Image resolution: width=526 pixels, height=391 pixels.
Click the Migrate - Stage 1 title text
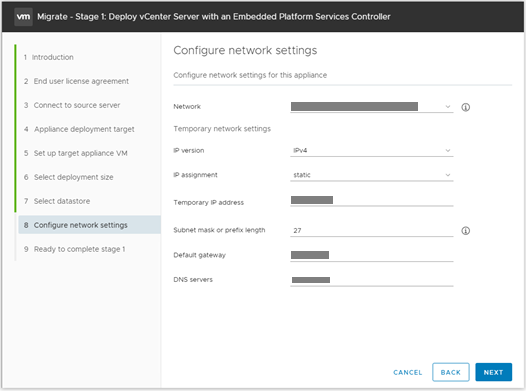click(214, 16)
